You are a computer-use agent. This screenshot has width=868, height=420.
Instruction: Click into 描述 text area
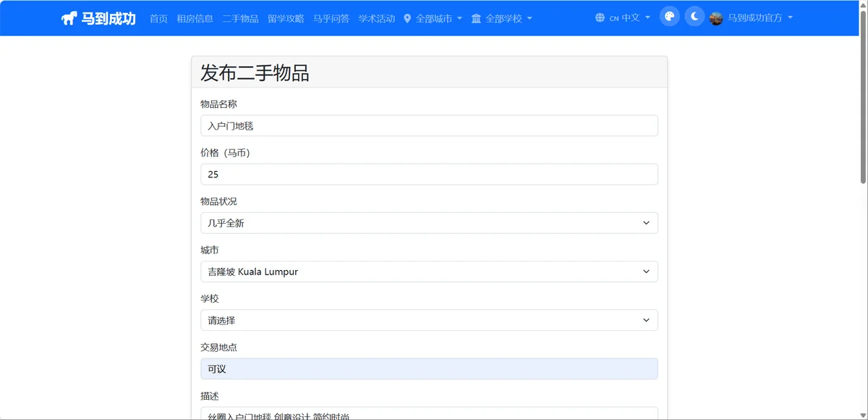[429, 413]
